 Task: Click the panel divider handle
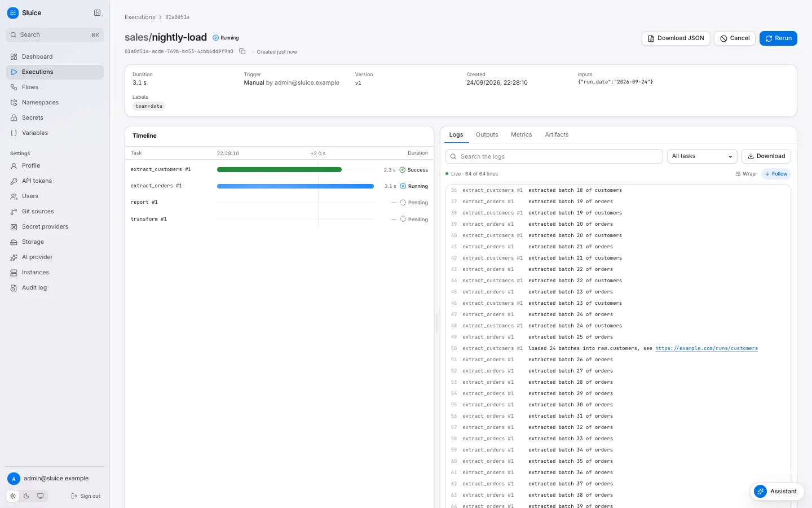coord(437,322)
